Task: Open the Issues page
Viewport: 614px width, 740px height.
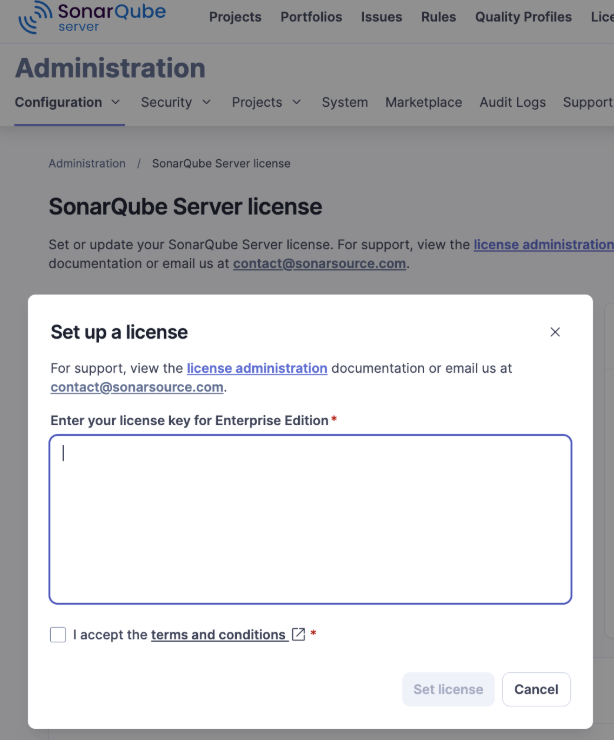Action: point(381,17)
